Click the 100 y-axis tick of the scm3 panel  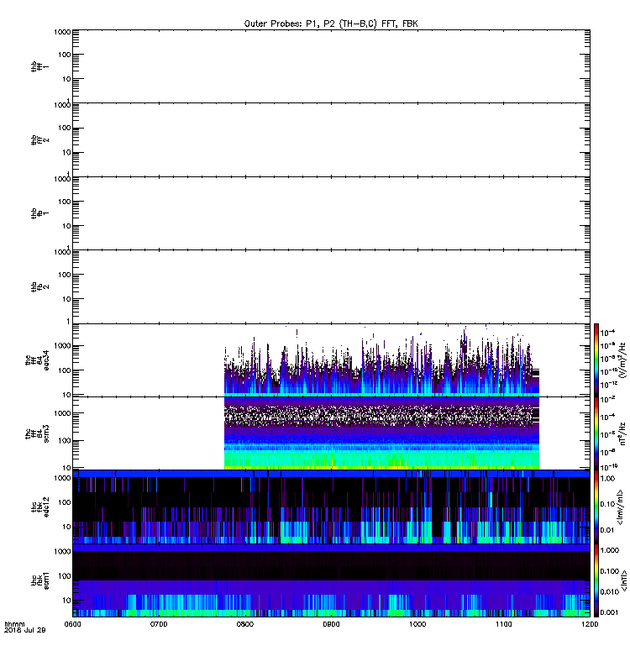(65, 440)
